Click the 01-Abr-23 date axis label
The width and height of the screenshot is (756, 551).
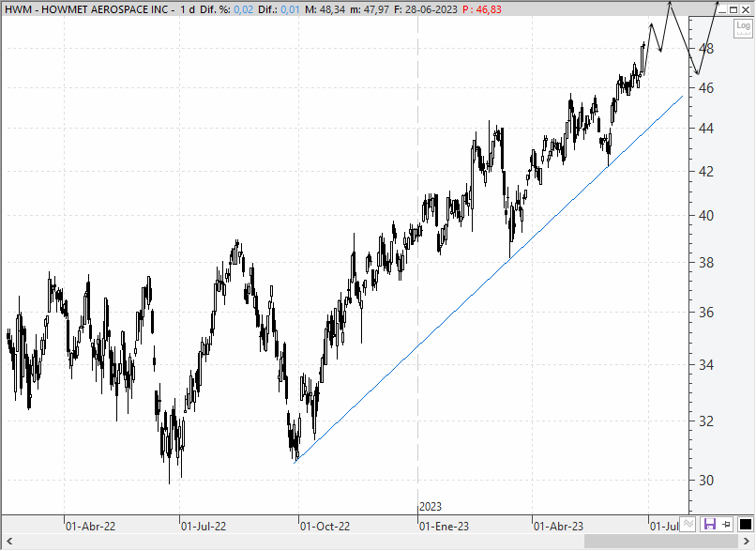[558, 526]
